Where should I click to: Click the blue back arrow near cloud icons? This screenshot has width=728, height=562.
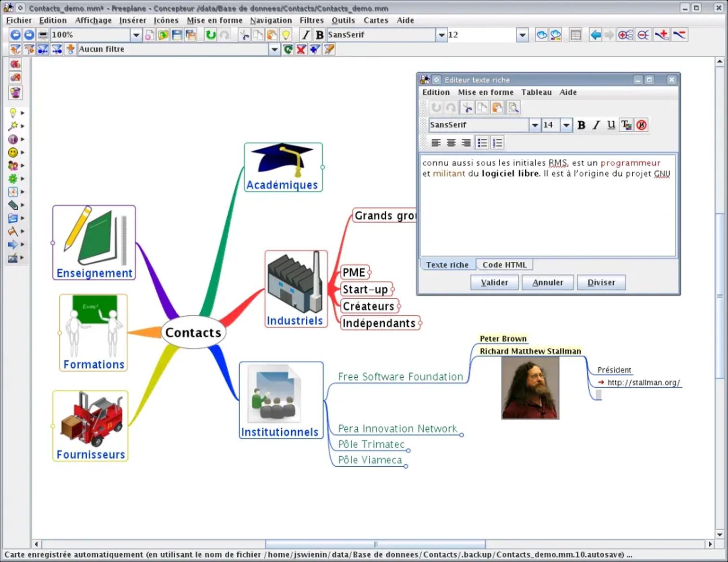pyautogui.click(x=596, y=35)
